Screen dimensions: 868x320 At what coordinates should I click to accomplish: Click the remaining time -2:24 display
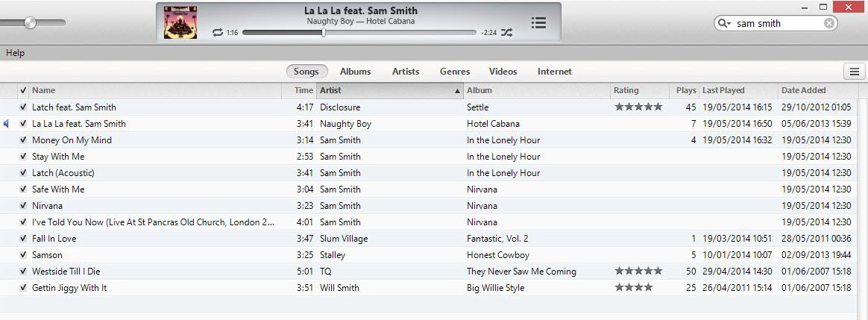coord(488,33)
